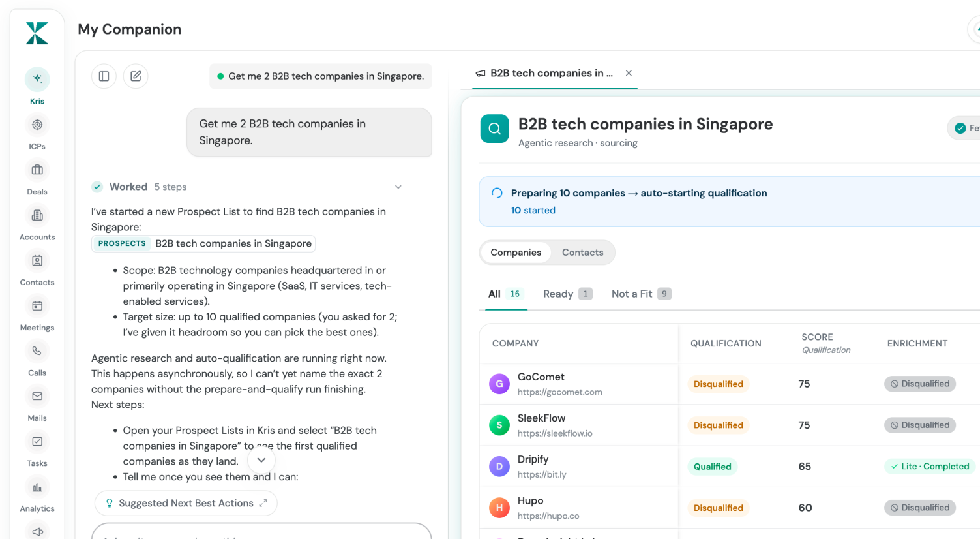Click the chat title pill at top
980x539 pixels.
tap(320, 76)
